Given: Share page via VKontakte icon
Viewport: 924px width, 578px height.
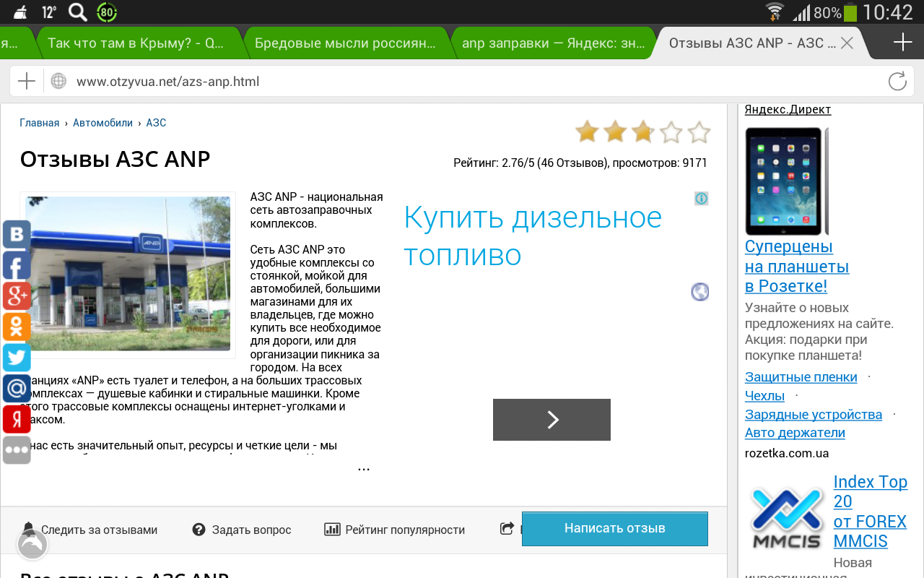Looking at the screenshot, I should coord(16,235).
